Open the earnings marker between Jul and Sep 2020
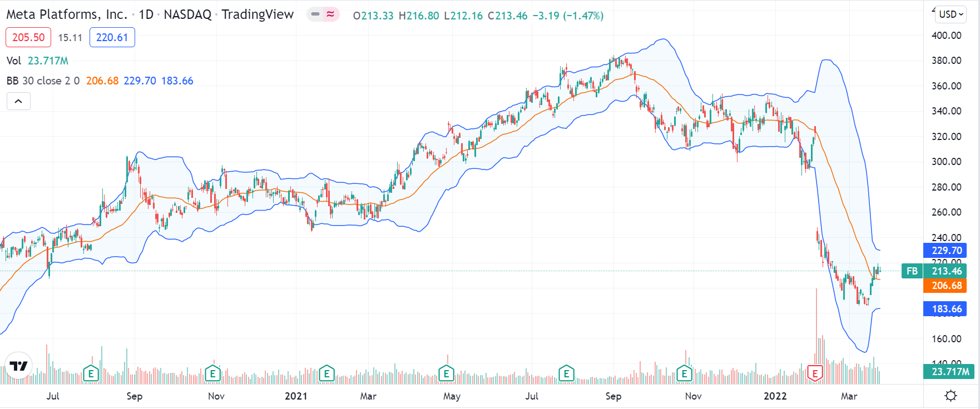The image size is (980, 409). (x=91, y=373)
